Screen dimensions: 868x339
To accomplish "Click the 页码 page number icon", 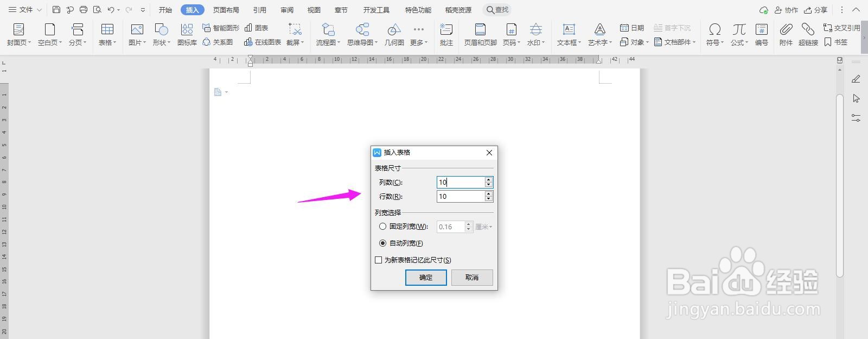I will [x=511, y=29].
